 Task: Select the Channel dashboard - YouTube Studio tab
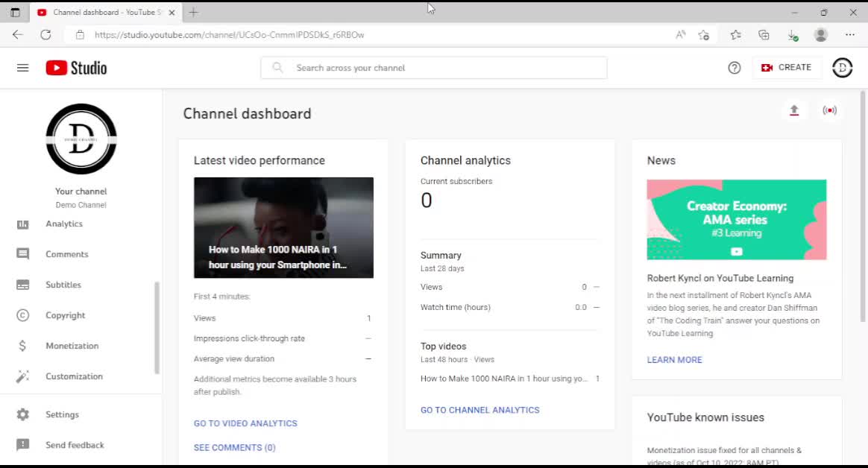[x=104, y=12]
